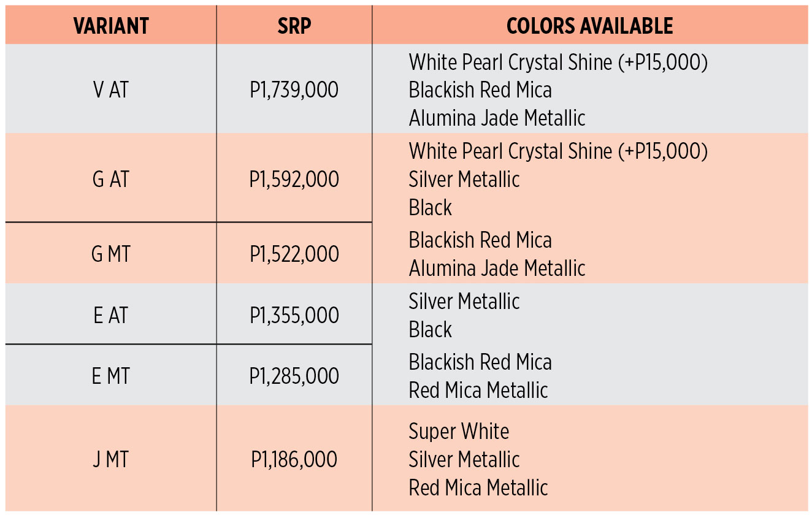Click Red Mica Metallic in J MT row
Image resolution: width=812 pixels, height=515 pixels.
478,488
